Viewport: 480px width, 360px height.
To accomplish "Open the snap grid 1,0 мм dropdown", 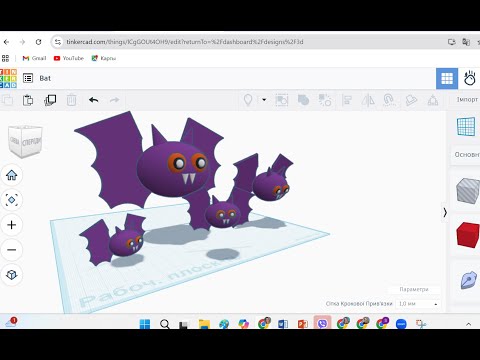I will [x=418, y=304].
